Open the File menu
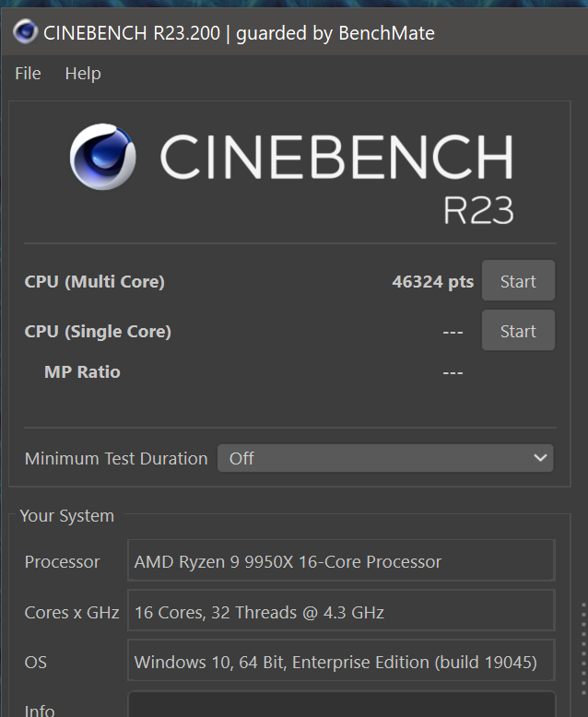The height and width of the screenshot is (717, 588). click(28, 74)
